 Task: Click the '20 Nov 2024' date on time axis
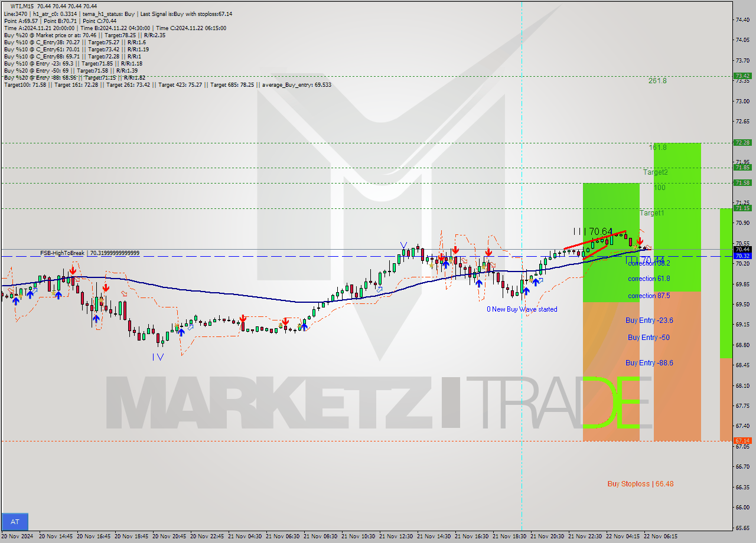(x=17, y=537)
